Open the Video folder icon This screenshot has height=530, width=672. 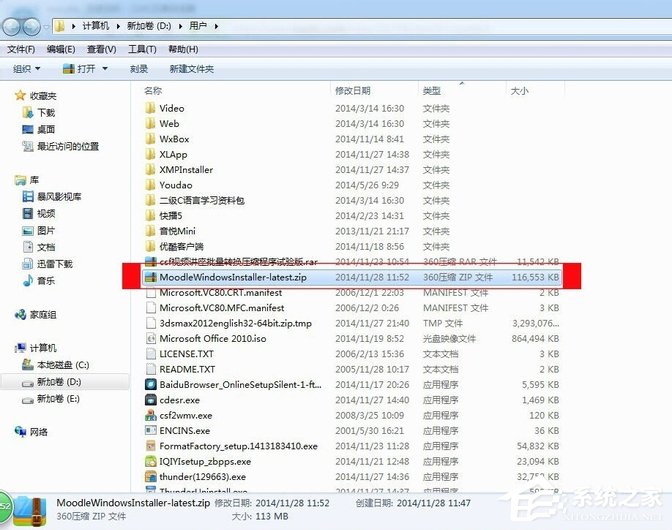[x=150, y=108]
